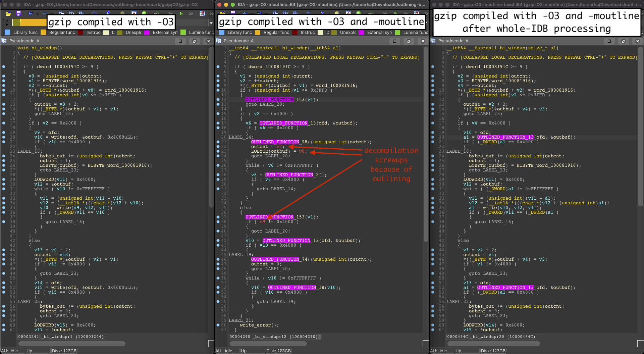Image resolution: width=644 pixels, height=354 pixels.
Task: Click vertical scrollbar in middle pseudocode view
Action: [426, 144]
